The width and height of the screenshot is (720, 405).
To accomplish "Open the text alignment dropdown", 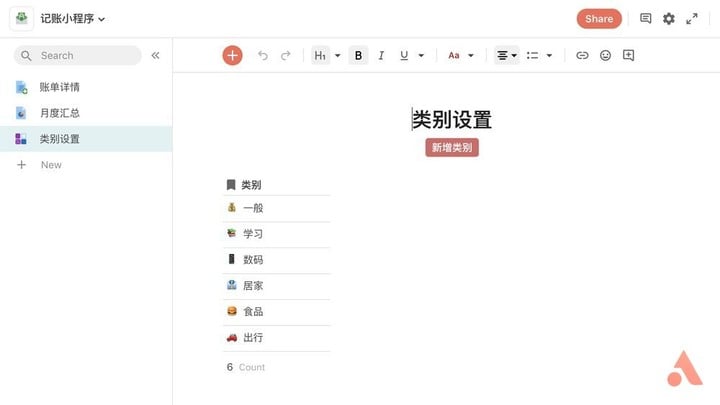I will (x=507, y=56).
